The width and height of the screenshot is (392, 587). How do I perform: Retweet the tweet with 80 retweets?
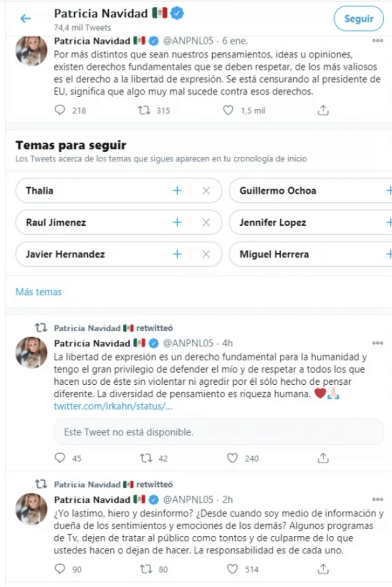tap(146, 569)
